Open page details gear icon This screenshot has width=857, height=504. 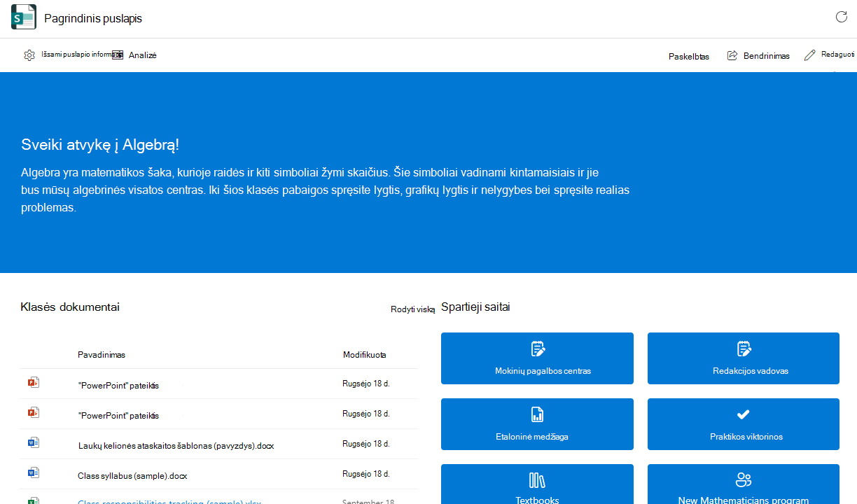coord(29,55)
